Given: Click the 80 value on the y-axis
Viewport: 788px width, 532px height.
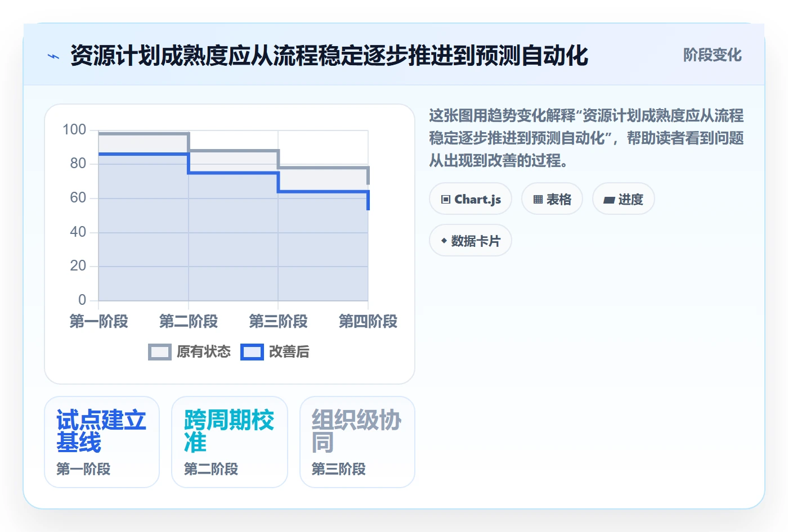Looking at the screenshot, I should 78,164.
